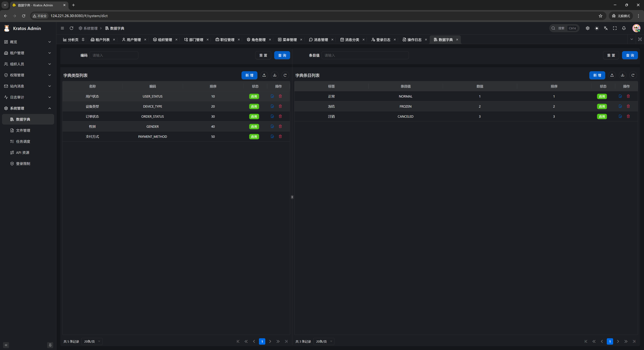Open API 资源 in the sidebar
This screenshot has height=350, width=644.
pos(28,152)
